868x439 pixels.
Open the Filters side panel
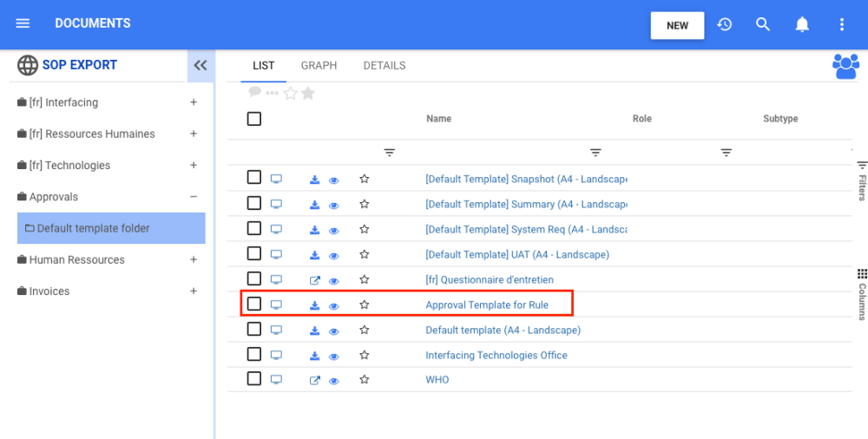[862, 181]
